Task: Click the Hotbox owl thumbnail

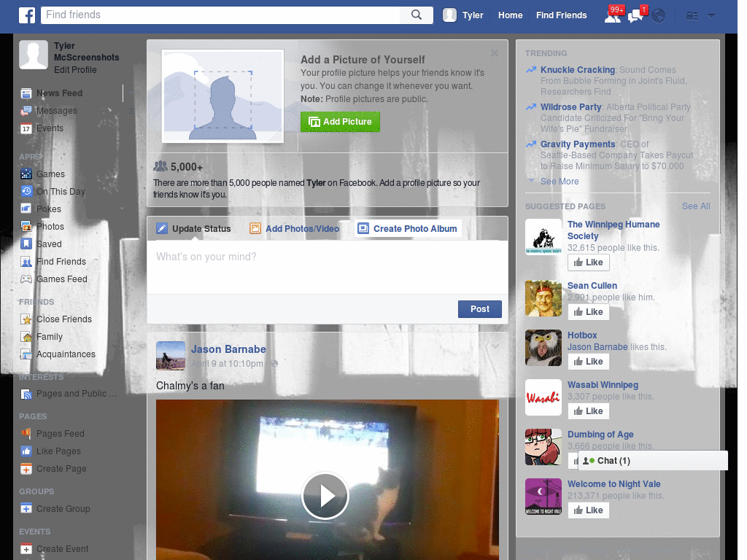Action: 543,348
